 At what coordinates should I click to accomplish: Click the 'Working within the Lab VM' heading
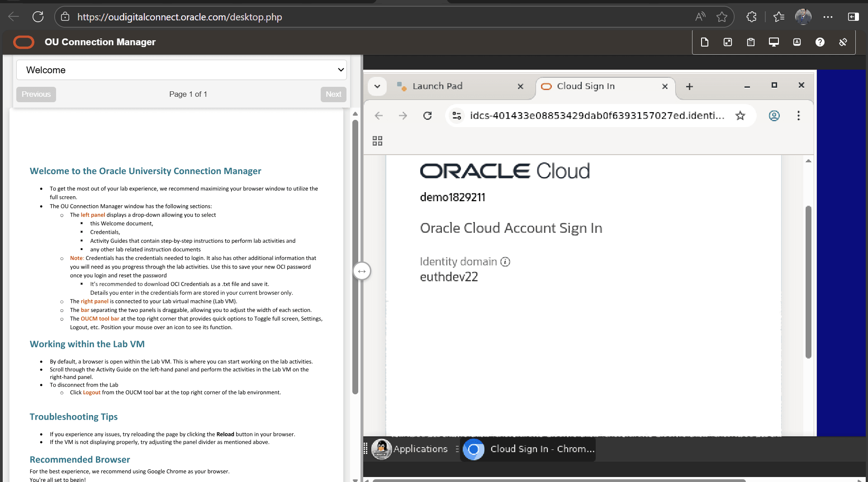pyautogui.click(x=87, y=344)
